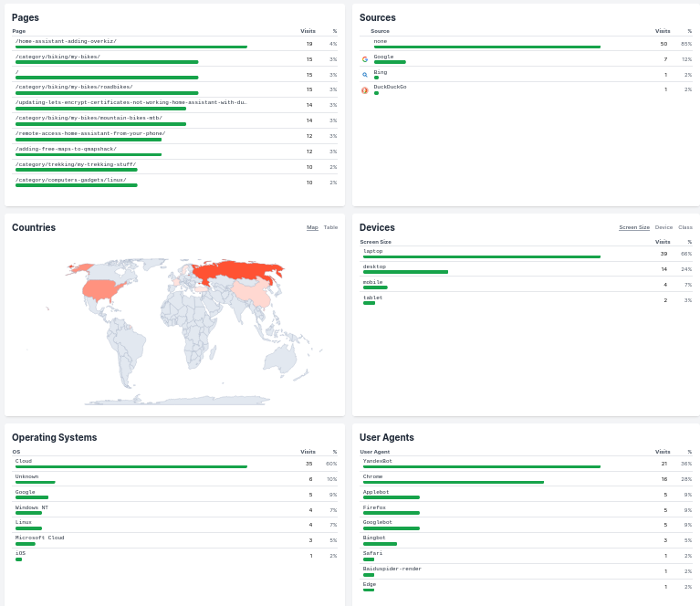Click the /remote-access-home-assistant-from-your-phone/ page row

coord(90,133)
